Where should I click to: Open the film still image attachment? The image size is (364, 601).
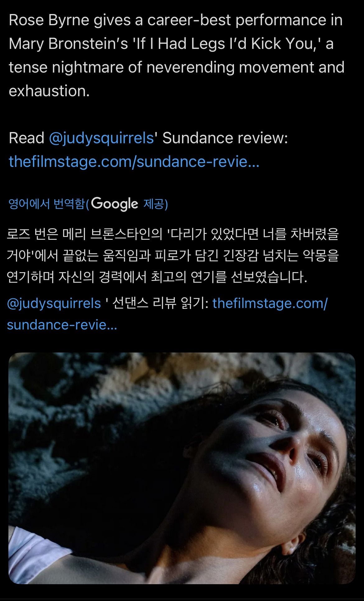pos(182,469)
